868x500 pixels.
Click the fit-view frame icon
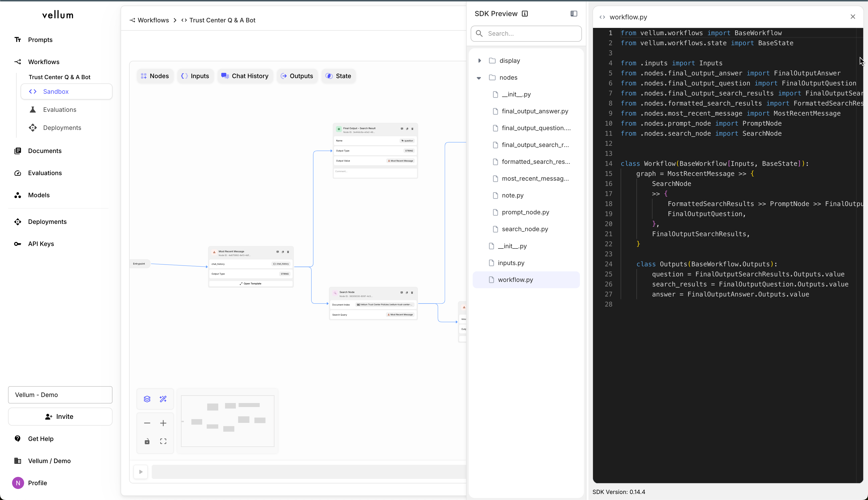pyautogui.click(x=163, y=441)
